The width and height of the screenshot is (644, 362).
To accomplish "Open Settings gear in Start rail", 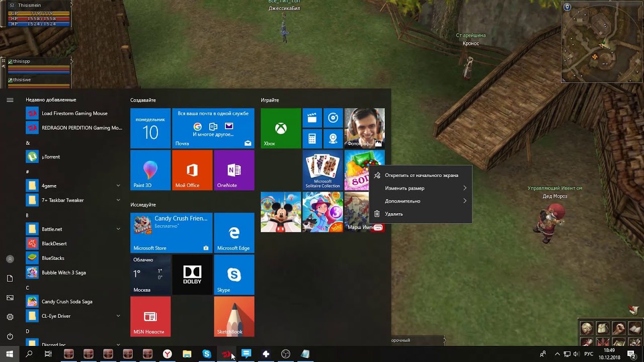I will [10, 317].
